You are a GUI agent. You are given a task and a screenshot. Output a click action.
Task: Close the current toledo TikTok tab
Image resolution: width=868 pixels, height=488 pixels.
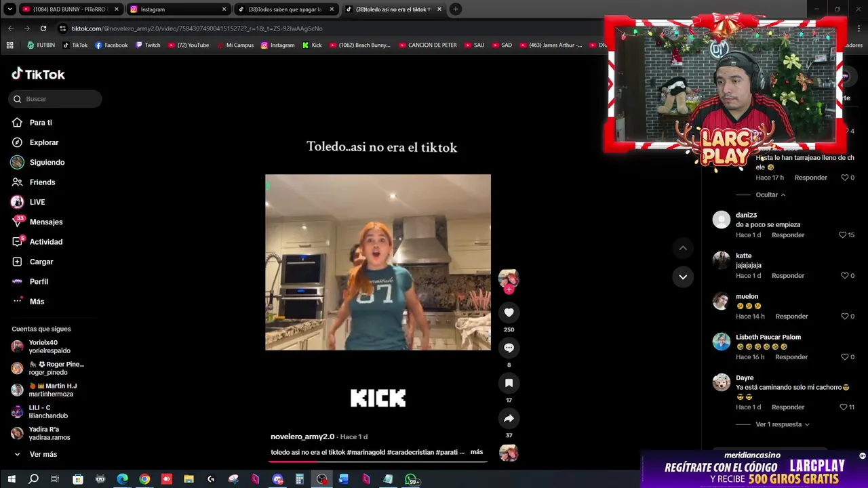439,9
